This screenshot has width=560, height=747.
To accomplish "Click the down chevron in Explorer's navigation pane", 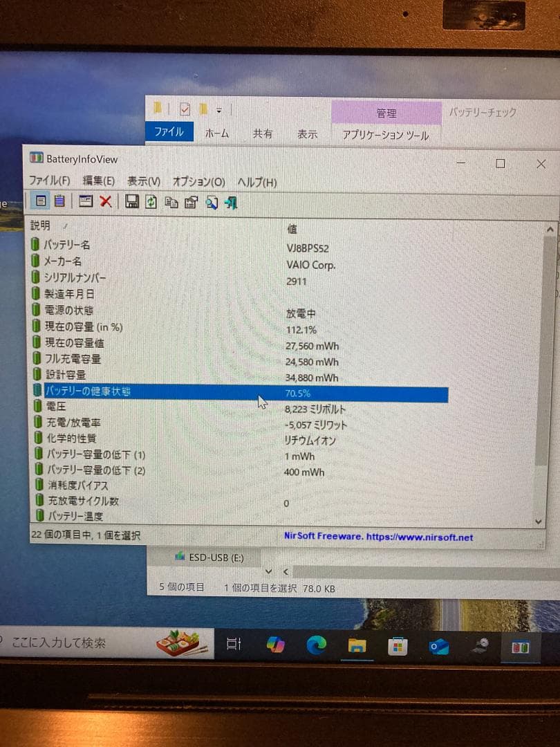I will [x=268, y=571].
